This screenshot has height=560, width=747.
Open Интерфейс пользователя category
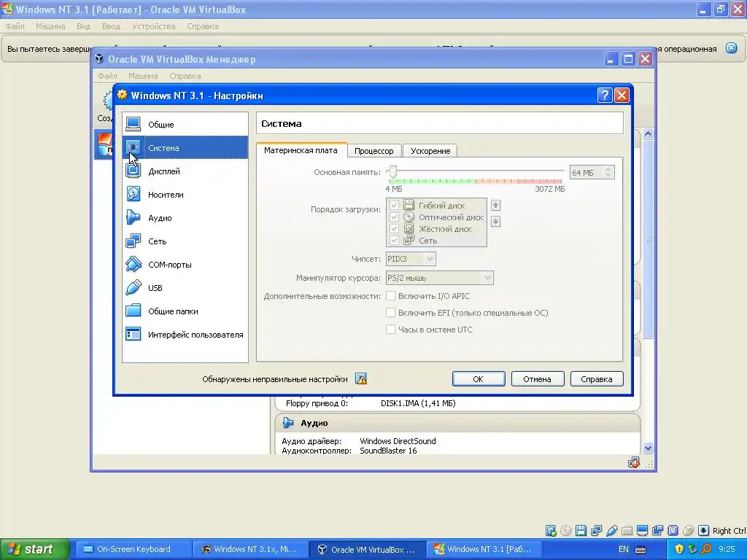185,334
